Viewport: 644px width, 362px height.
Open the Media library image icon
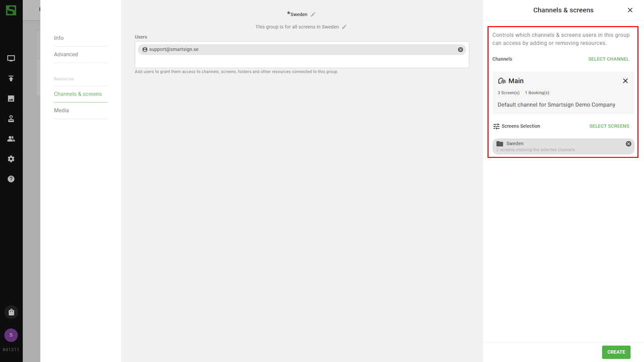(x=11, y=99)
